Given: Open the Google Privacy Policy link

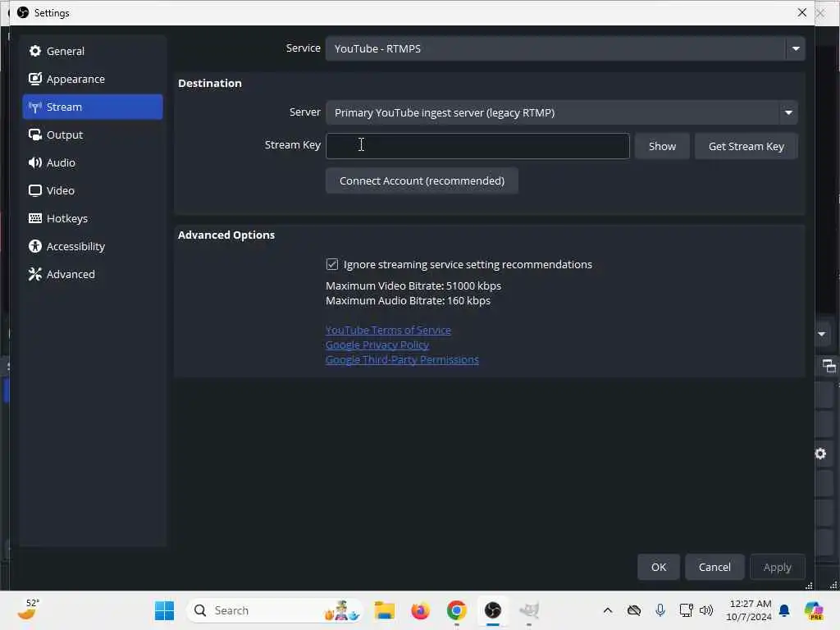Looking at the screenshot, I should (377, 345).
